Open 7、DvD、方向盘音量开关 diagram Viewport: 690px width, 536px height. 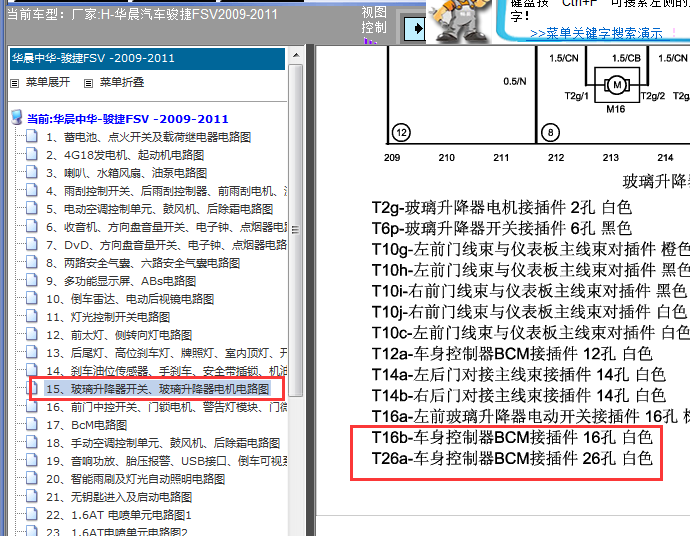click(166, 245)
